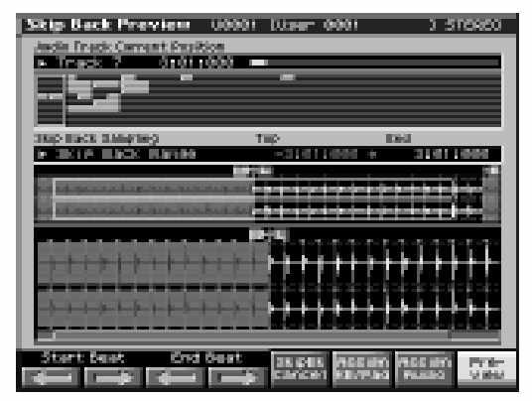Click the Assign To Kbd button
This screenshot has height=401, width=532.
[361, 369]
